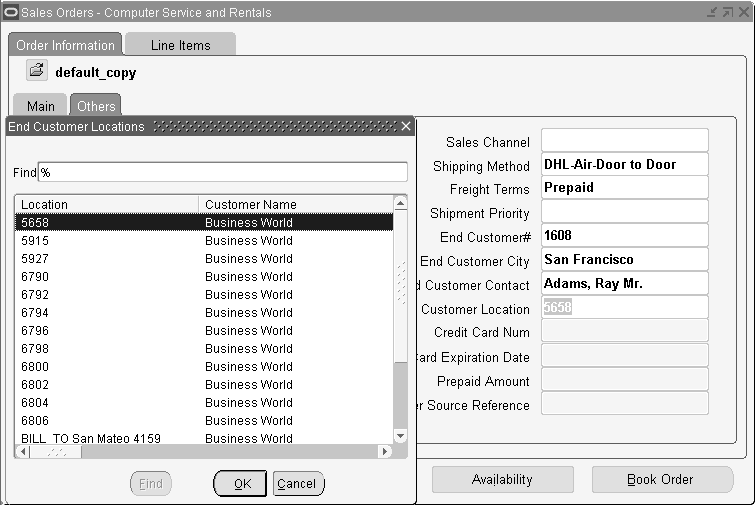Image resolution: width=755 pixels, height=505 pixels.
Task: Click into the Find search field
Action: [x=222, y=172]
